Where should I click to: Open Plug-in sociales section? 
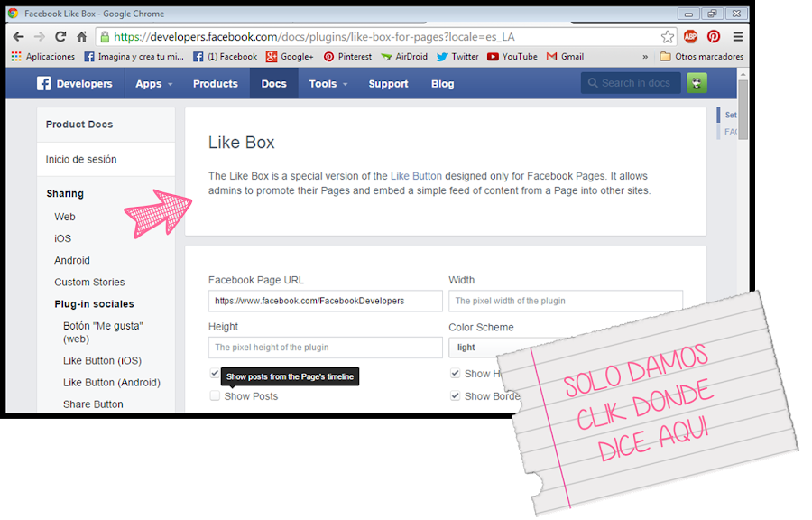click(x=94, y=304)
